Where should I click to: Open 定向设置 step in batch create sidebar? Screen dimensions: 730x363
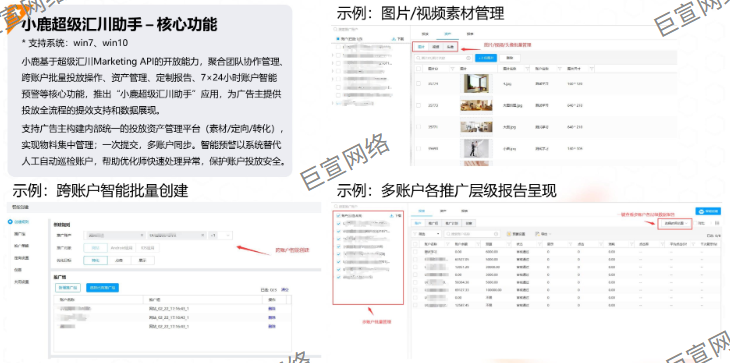[x=21, y=257]
